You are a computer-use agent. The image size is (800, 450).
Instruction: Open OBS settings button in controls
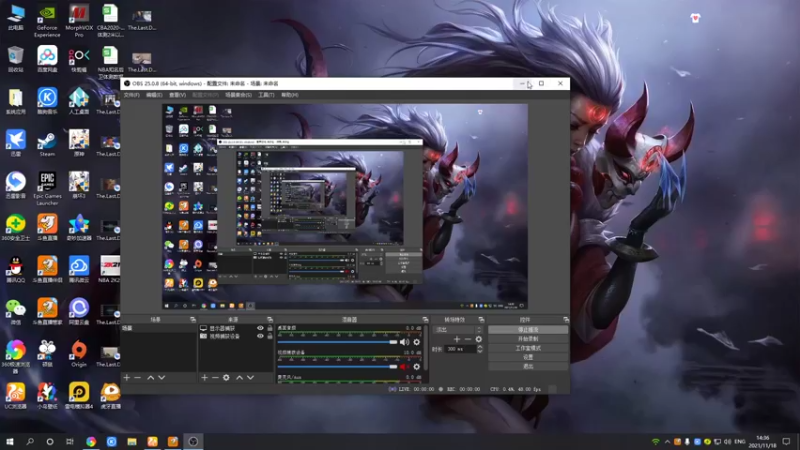point(528,357)
